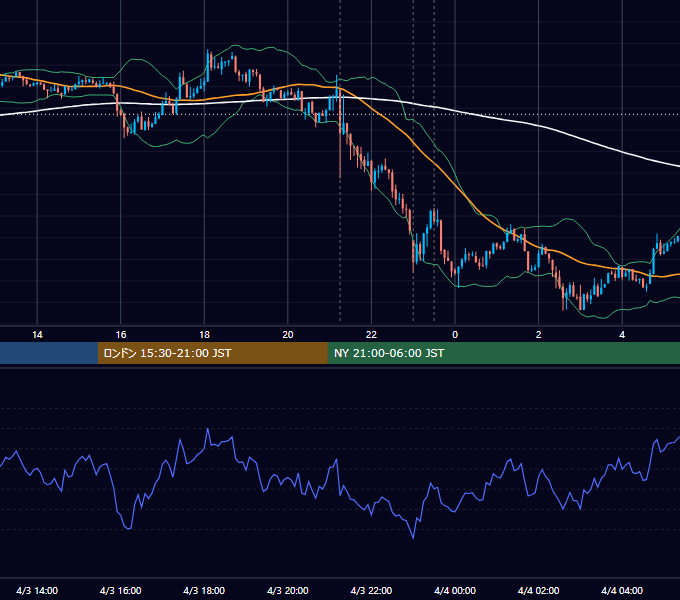Select the NY 21:00-06:00 JST session bar
This screenshot has height=600, width=680.
pos(503,353)
